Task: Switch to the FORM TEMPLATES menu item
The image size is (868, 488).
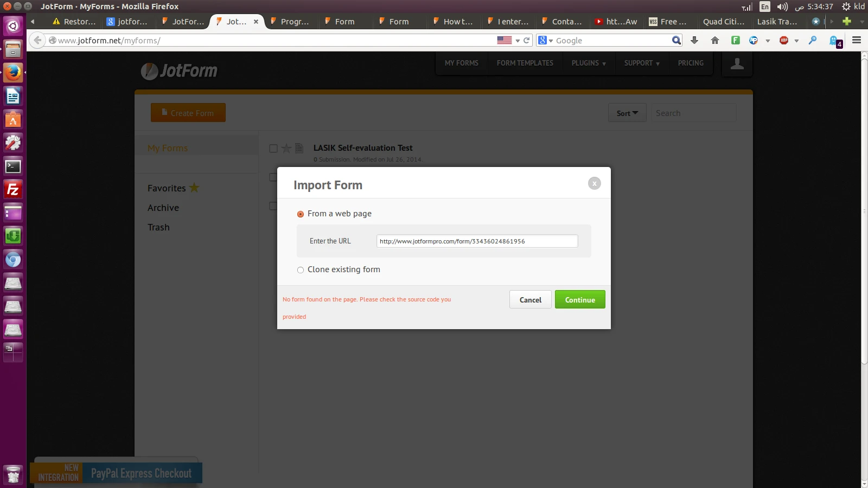Action: click(525, 63)
